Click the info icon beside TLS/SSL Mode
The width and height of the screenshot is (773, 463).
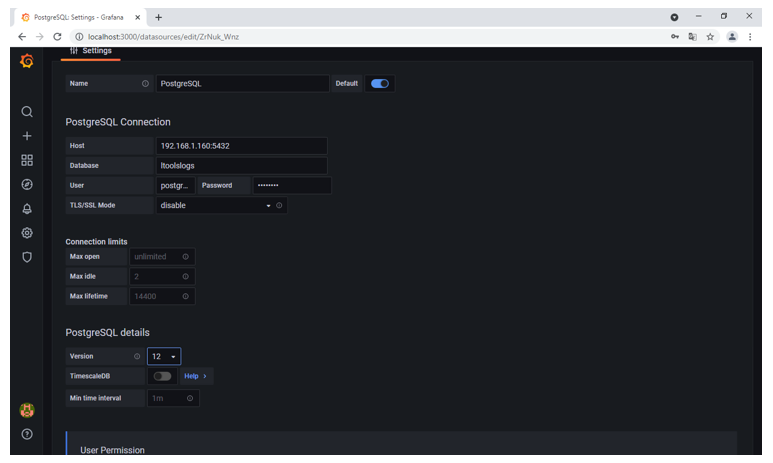pos(279,206)
